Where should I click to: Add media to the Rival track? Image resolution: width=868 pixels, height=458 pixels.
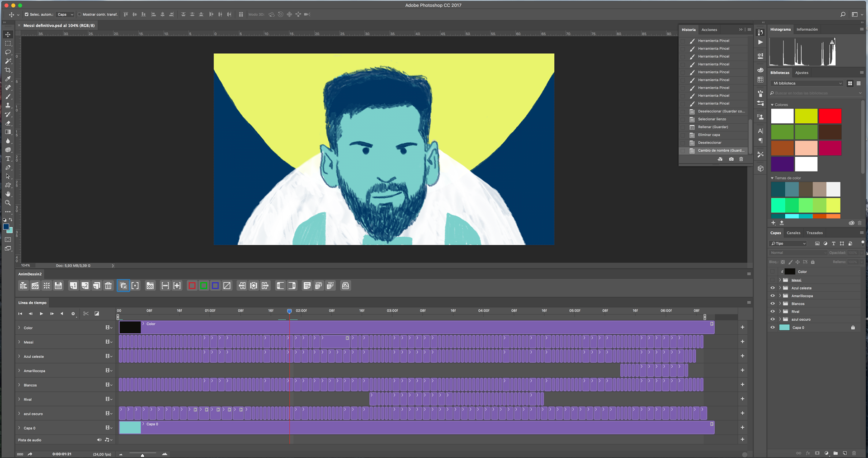click(x=742, y=399)
